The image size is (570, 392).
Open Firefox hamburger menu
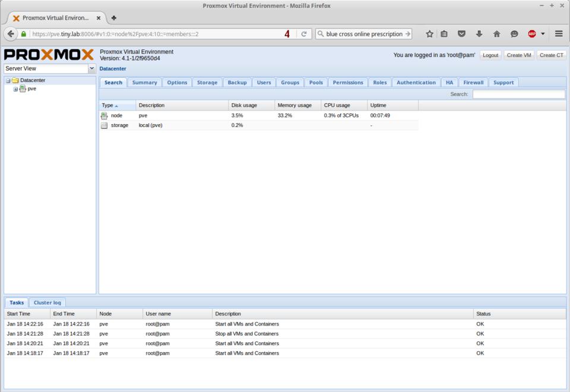click(558, 34)
